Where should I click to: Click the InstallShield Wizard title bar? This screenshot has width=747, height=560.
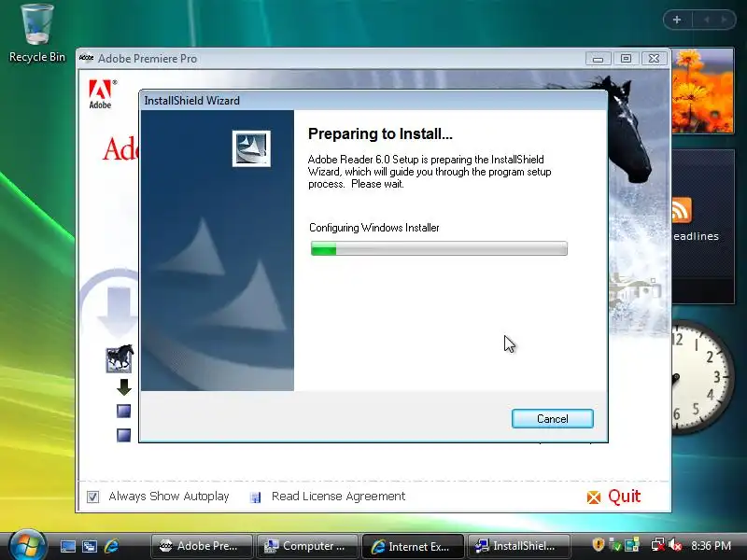[x=373, y=101]
